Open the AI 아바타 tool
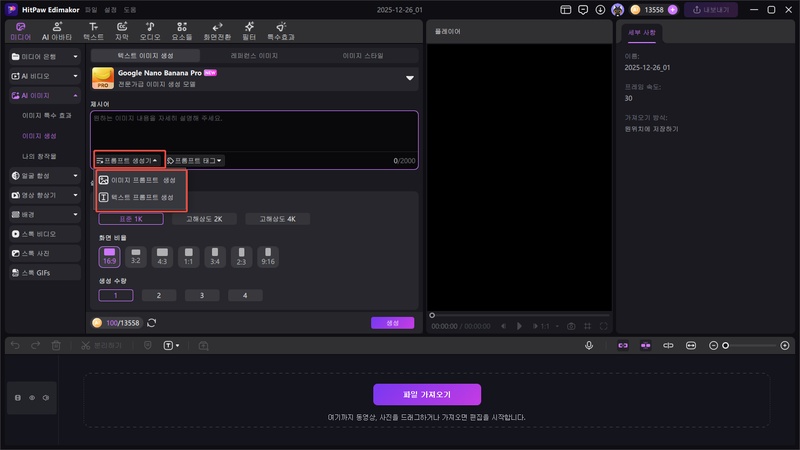 [57, 31]
